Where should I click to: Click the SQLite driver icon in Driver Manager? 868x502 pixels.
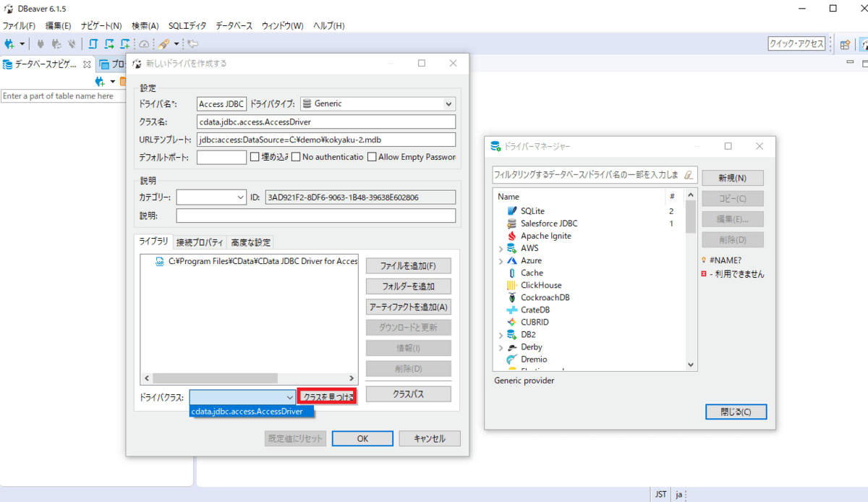[x=512, y=210]
